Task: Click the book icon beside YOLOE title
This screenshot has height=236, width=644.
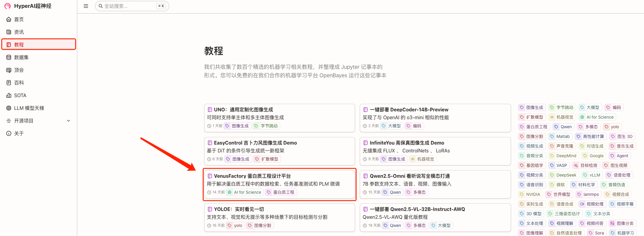Action: (210, 209)
